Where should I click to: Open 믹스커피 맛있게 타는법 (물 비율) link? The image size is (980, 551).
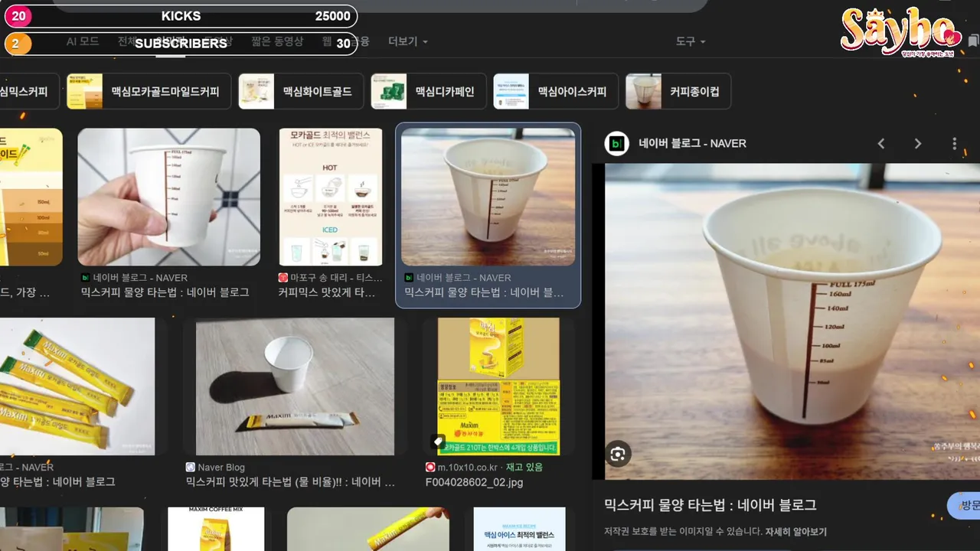click(x=291, y=482)
